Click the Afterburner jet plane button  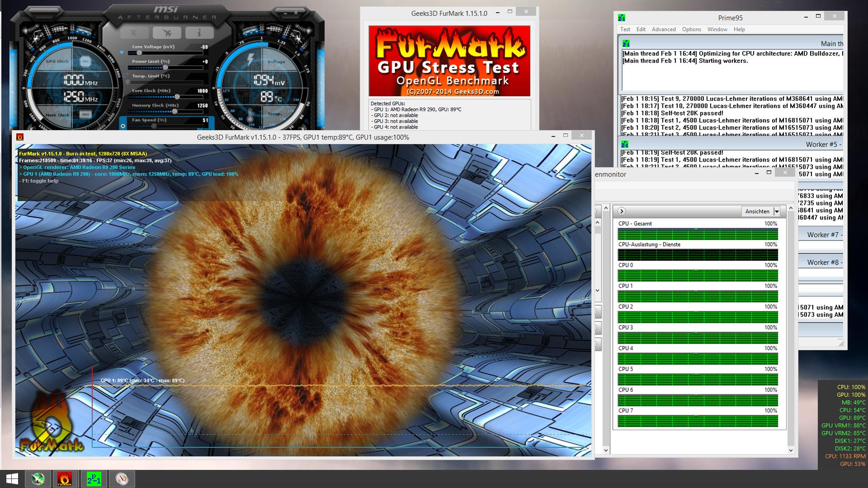tap(167, 33)
